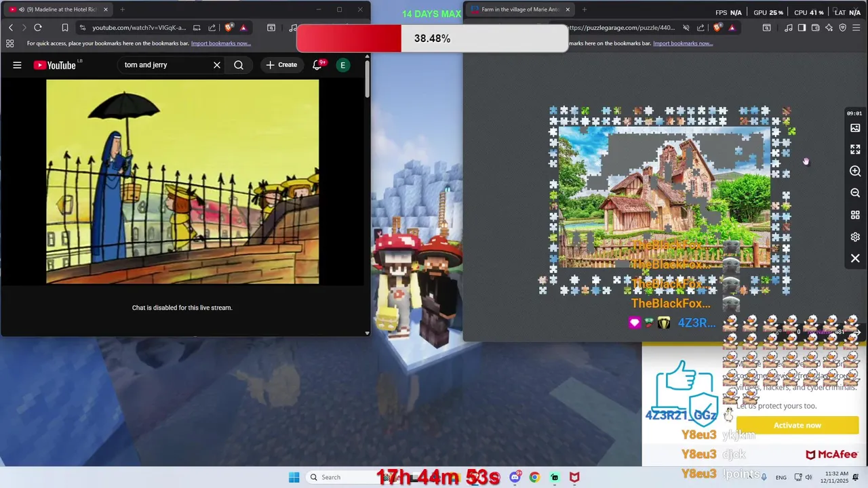Show the puzzle preview image
868x488 pixels.
(855, 128)
